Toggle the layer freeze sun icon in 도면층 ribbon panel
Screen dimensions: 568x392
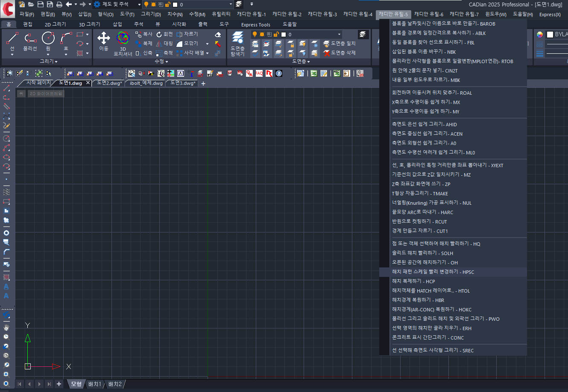pyautogui.click(x=261, y=35)
